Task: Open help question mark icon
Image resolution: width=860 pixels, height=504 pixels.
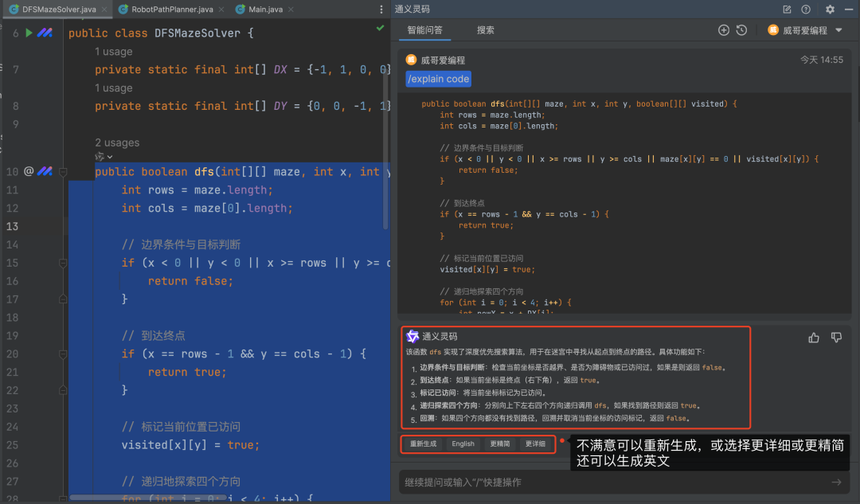Action: [806, 10]
